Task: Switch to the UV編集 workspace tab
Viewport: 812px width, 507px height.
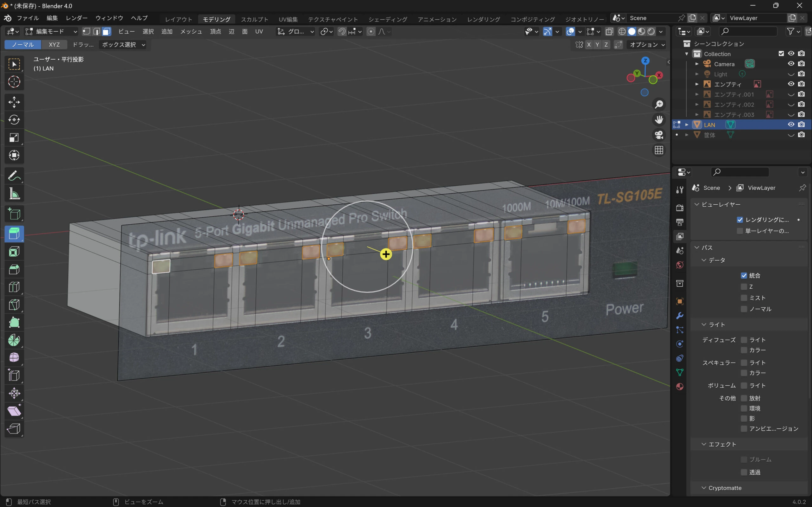Action: point(288,19)
